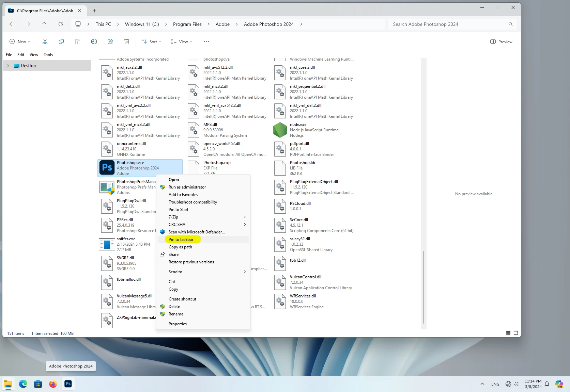Choose Pin to taskbar in context menu
This screenshot has height=392, width=570.
tap(203, 240)
